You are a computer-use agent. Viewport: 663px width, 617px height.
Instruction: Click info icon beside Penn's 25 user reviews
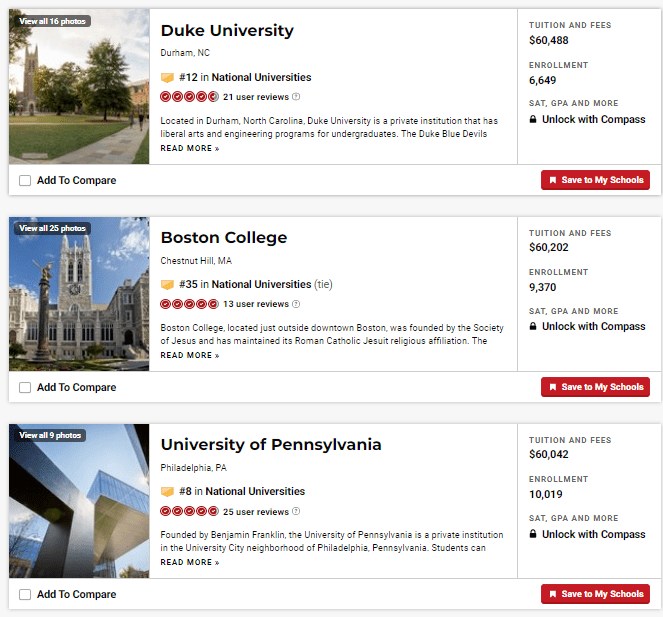[x=296, y=512]
